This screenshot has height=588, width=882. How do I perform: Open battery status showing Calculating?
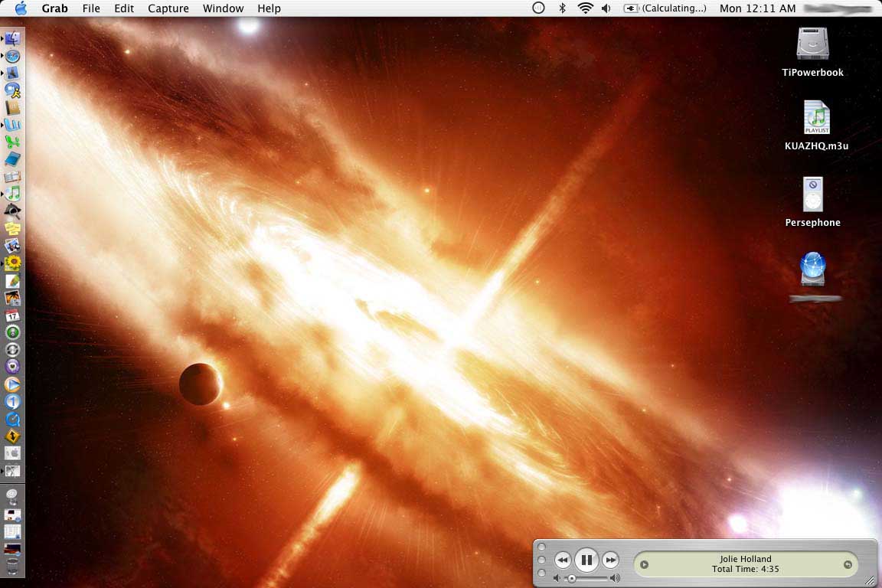click(x=665, y=8)
